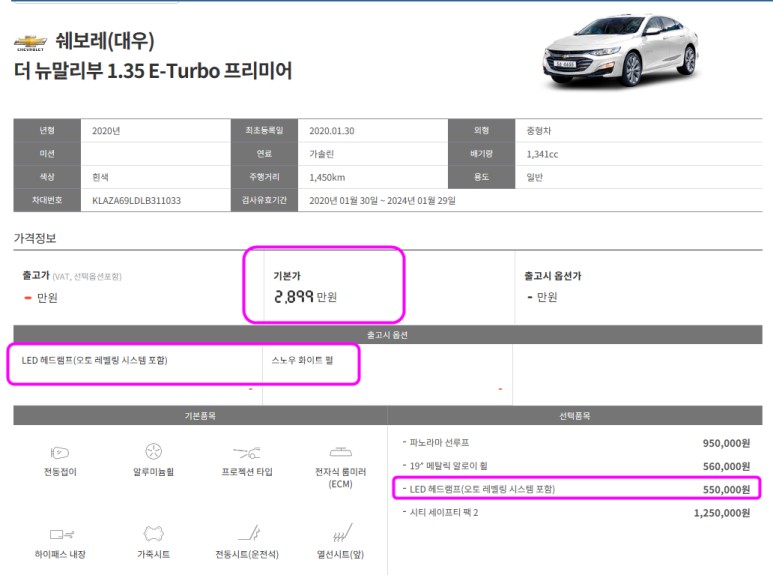Click the 선택품목 section header
This screenshot has height=575, width=773.
(575, 416)
